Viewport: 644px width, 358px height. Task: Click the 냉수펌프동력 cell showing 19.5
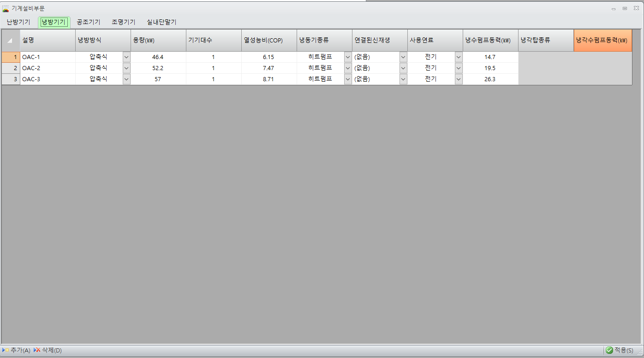tap(490, 68)
